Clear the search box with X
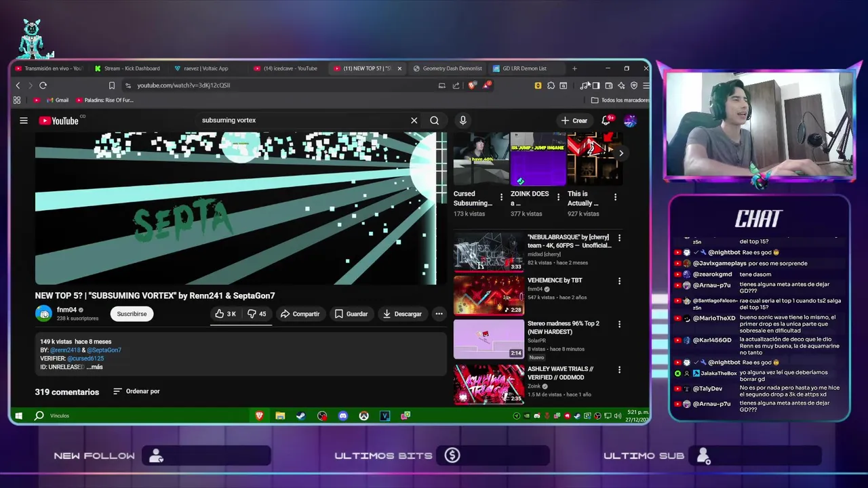 coord(414,121)
